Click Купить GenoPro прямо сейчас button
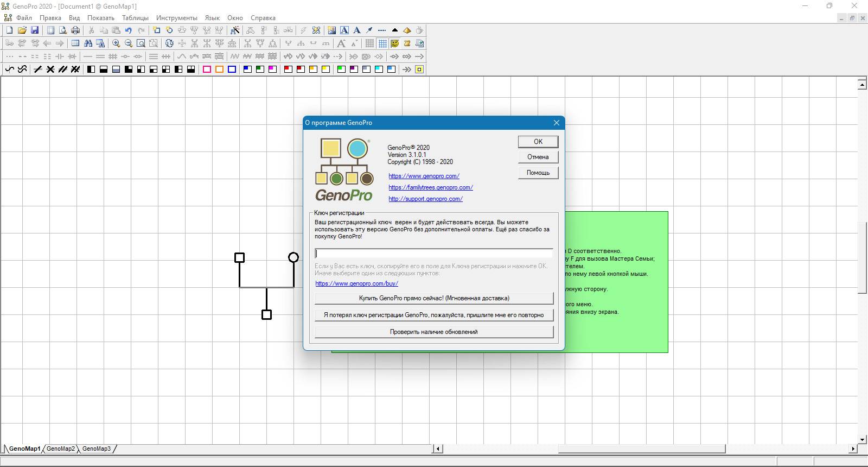 tap(434, 298)
